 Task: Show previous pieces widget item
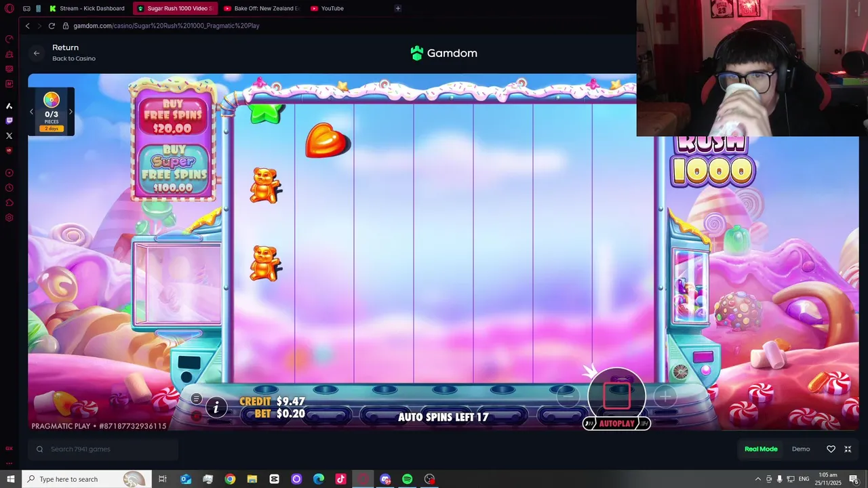[x=31, y=112]
